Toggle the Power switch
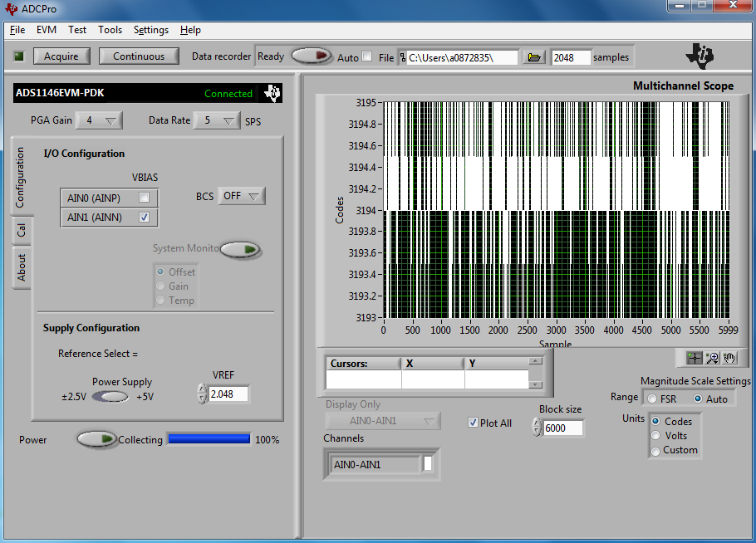The width and height of the screenshot is (756, 543). [97, 439]
